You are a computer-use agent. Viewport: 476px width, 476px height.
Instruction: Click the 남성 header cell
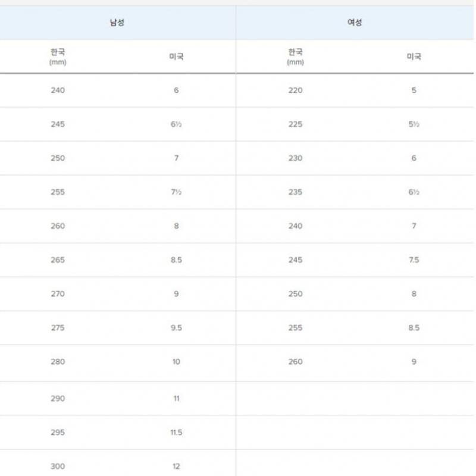117,23
